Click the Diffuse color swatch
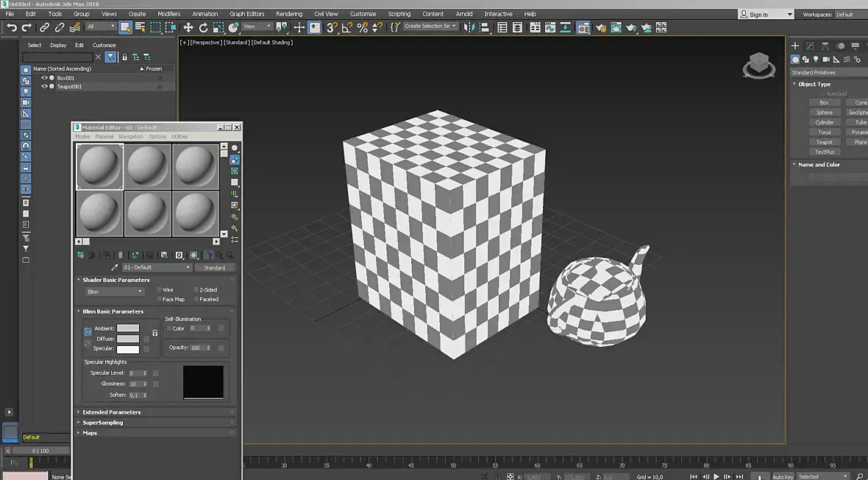The width and height of the screenshot is (868, 480). point(128,339)
